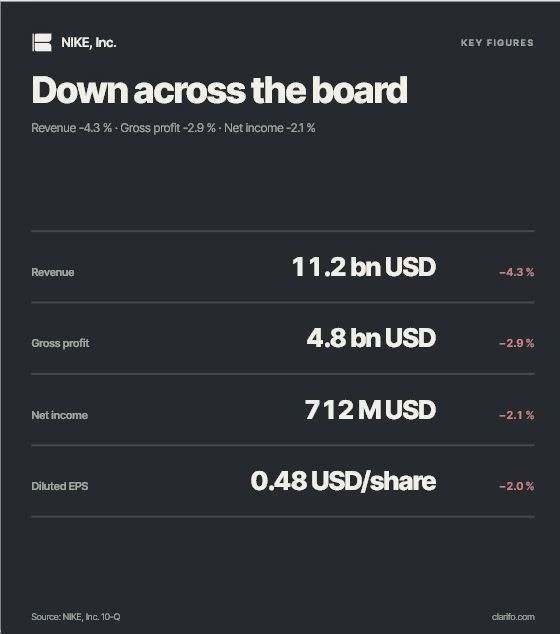Select the subtitle line with Revenue -4.3 %
Viewport: 560px width, 634px height.
(173, 128)
